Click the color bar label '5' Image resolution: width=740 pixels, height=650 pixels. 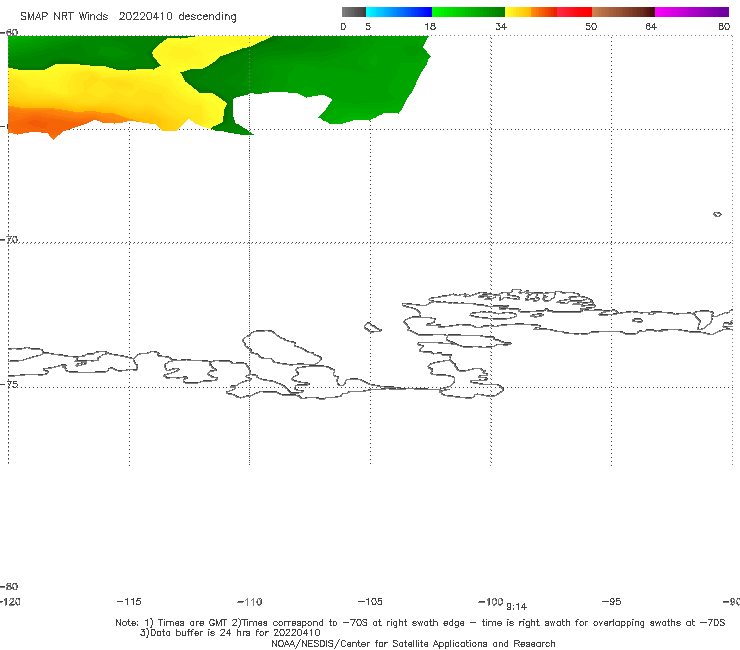[368, 26]
